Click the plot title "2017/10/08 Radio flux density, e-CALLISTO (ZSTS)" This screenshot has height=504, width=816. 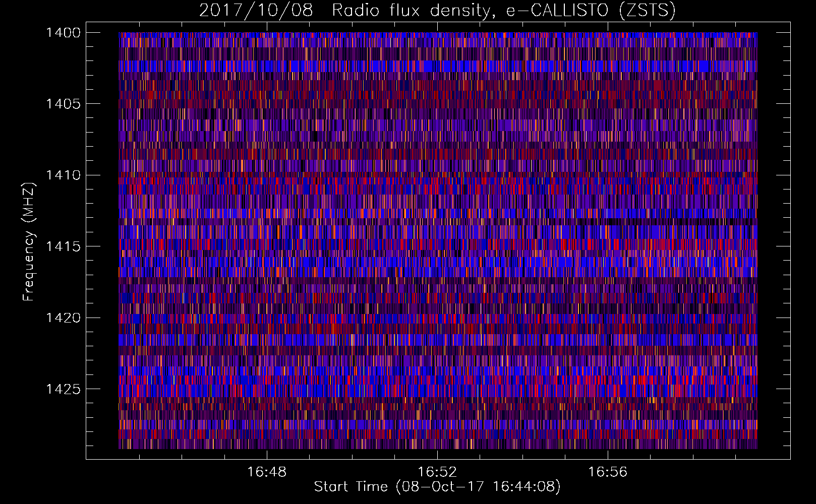point(437,11)
